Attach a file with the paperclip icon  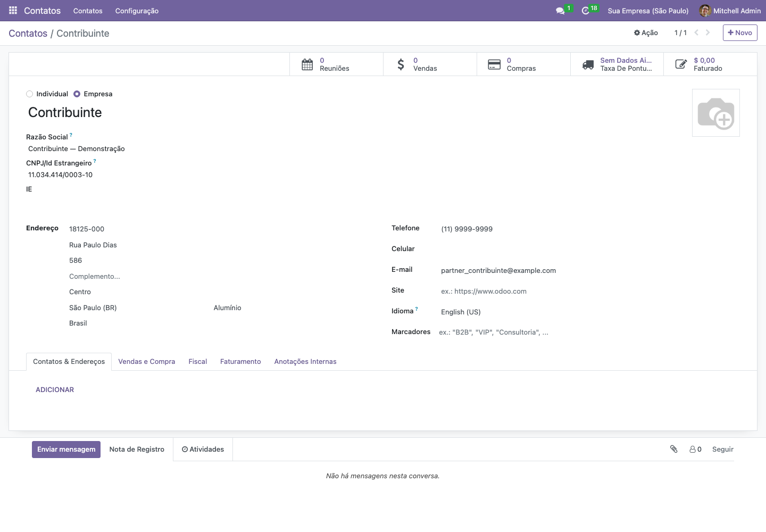(674, 449)
